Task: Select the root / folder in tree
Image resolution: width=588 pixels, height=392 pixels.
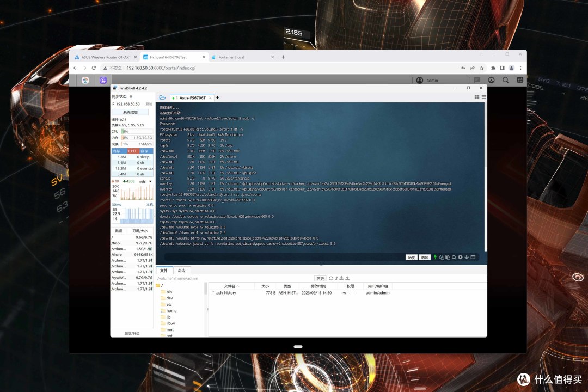Action: pos(160,286)
